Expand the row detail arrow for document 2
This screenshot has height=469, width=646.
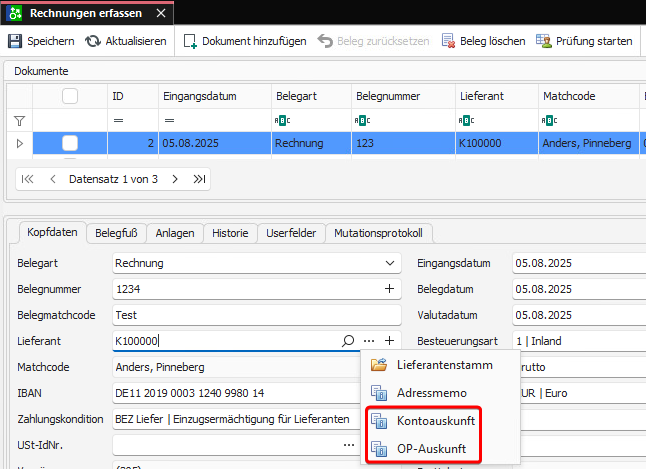19,144
